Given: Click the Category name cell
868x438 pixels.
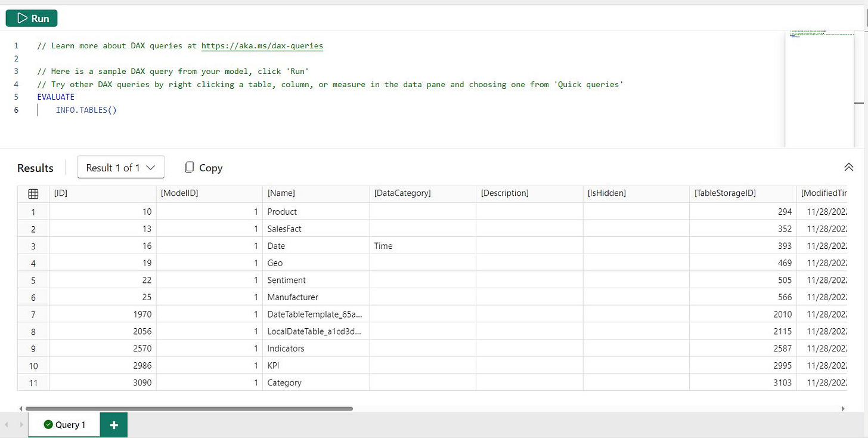Looking at the screenshot, I should point(316,383).
